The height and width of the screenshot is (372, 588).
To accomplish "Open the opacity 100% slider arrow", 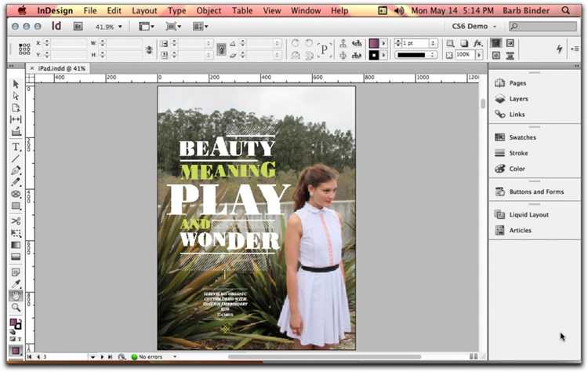I will point(479,55).
